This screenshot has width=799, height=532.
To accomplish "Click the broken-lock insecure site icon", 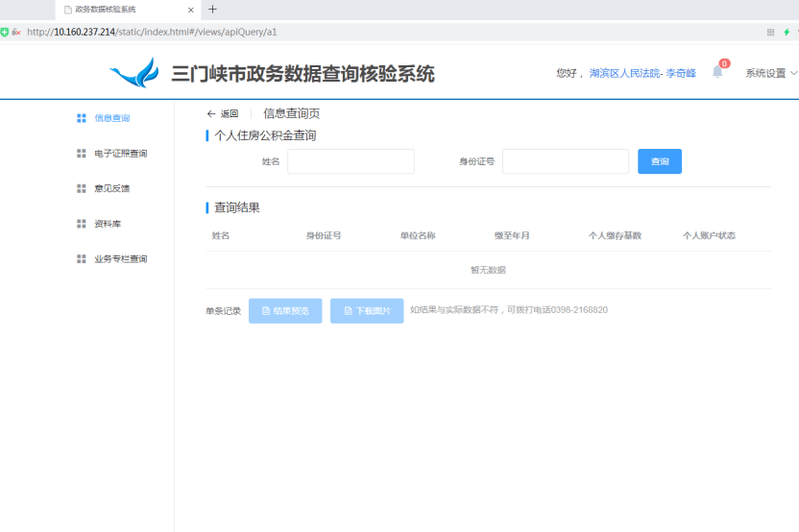I will click(16, 32).
